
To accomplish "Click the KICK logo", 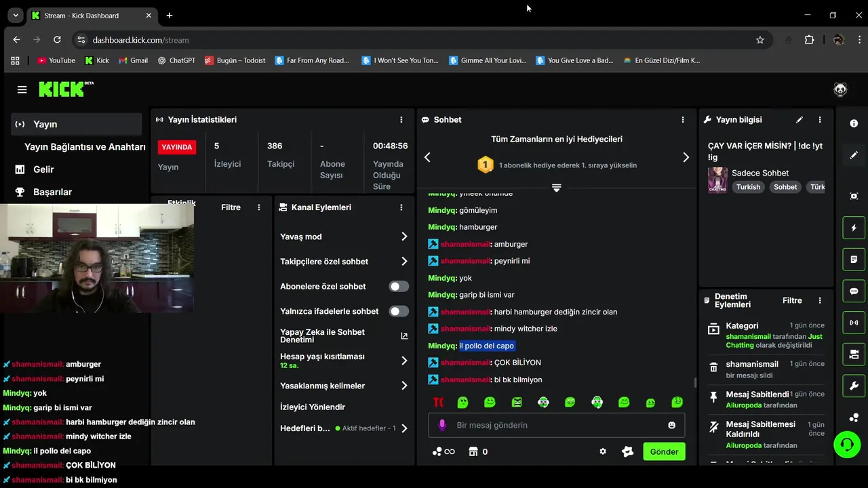I will click(65, 89).
